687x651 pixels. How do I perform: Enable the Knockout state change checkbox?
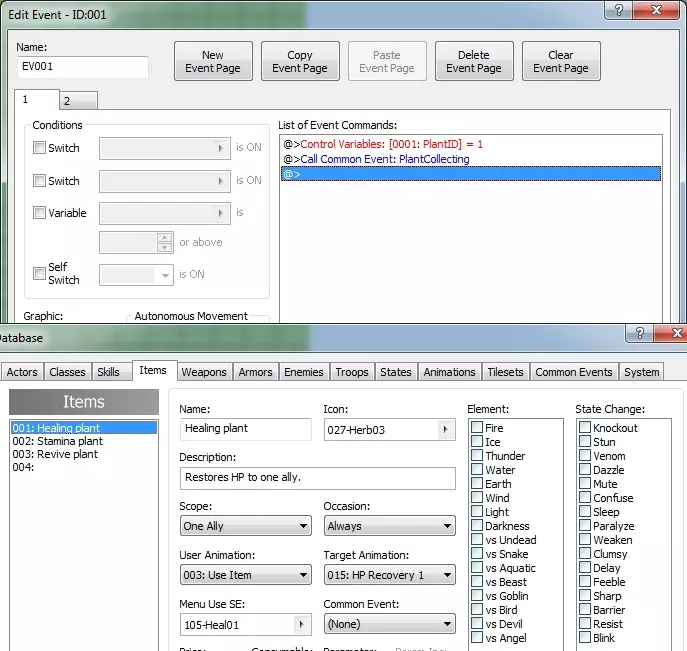click(x=585, y=428)
